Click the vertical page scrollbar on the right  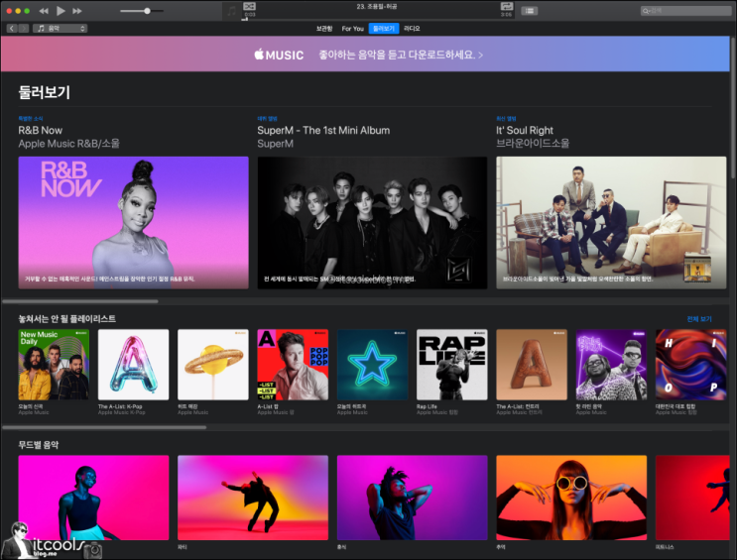point(733,108)
